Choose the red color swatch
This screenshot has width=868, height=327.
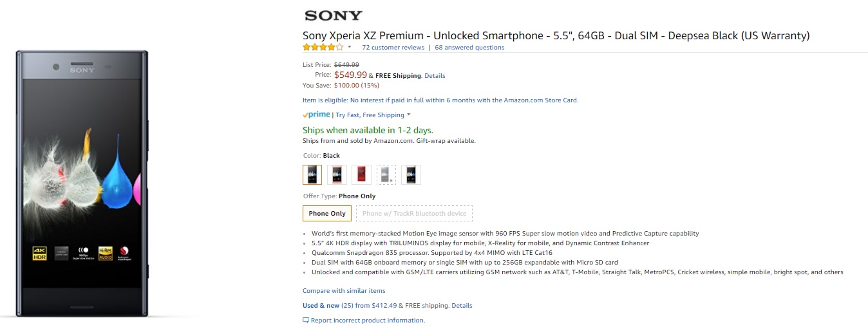point(361,174)
